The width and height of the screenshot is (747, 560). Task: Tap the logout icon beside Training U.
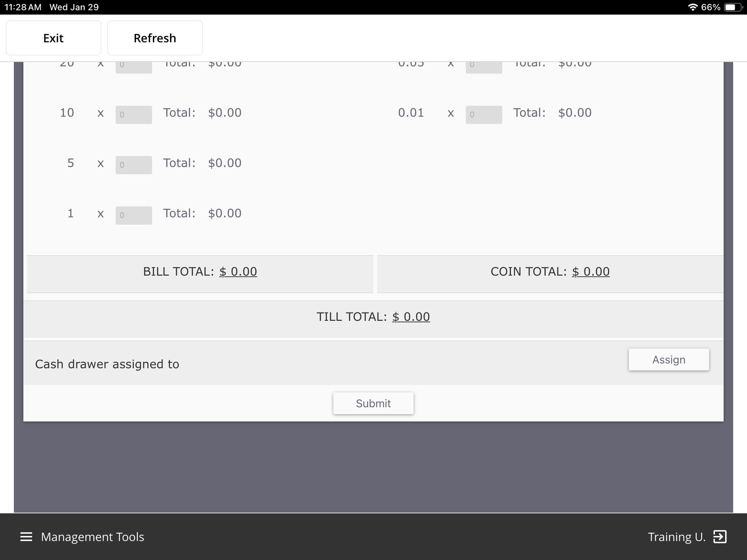pos(720,537)
